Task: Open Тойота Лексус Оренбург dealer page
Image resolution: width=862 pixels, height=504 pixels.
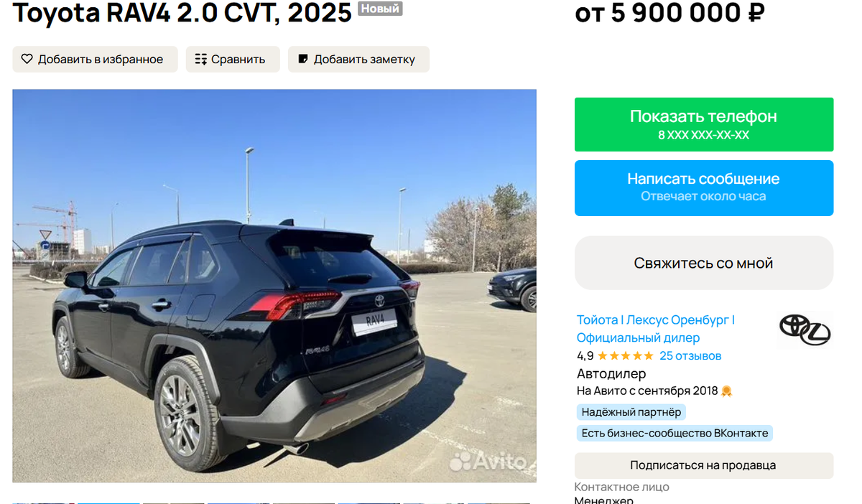Action: click(656, 329)
